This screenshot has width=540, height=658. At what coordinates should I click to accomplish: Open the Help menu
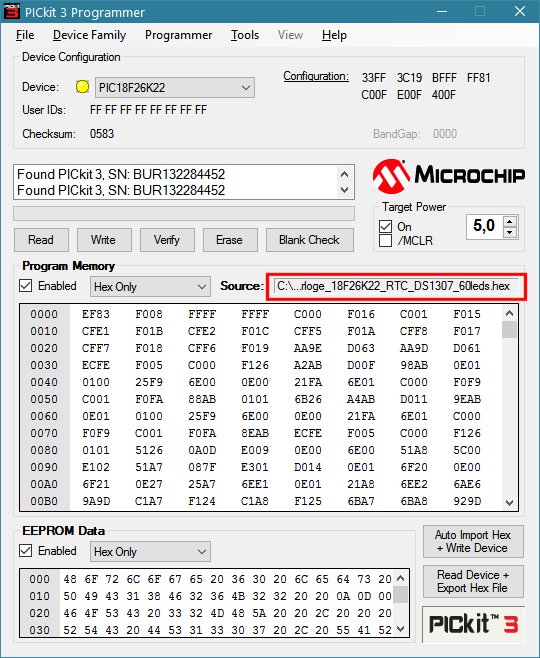point(334,35)
